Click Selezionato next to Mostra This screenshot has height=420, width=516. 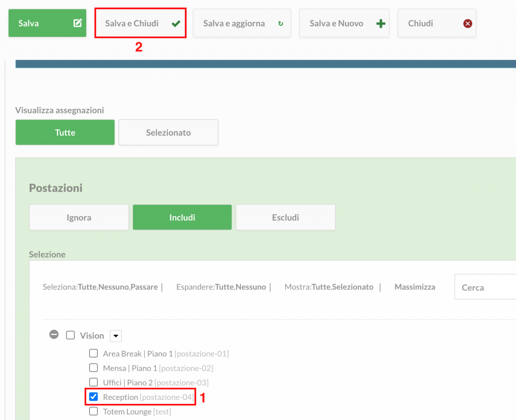click(x=353, y=287)
